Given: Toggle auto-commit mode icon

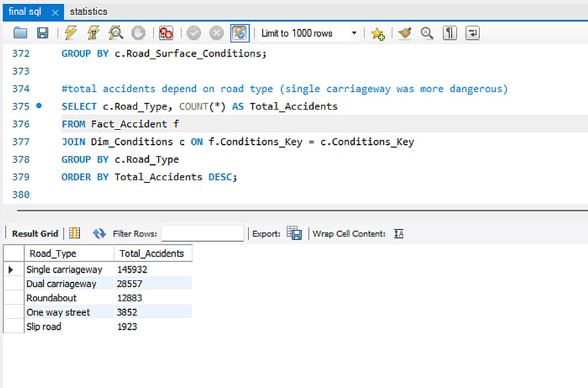Looking at the screenshot, I should pos(240,33).
